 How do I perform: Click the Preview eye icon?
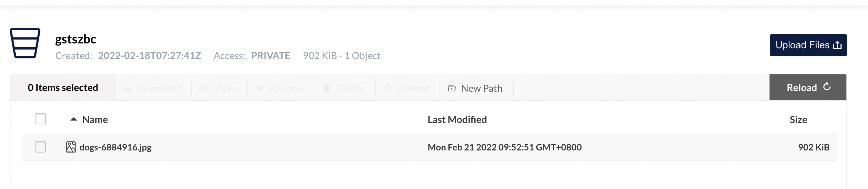pyautogui.click(x=260, y=89)
